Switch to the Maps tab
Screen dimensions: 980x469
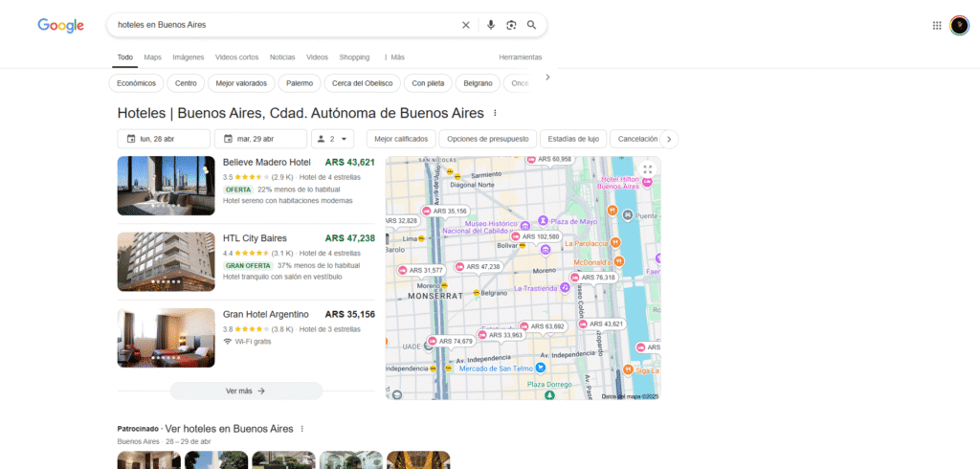(x=153, y=57)
